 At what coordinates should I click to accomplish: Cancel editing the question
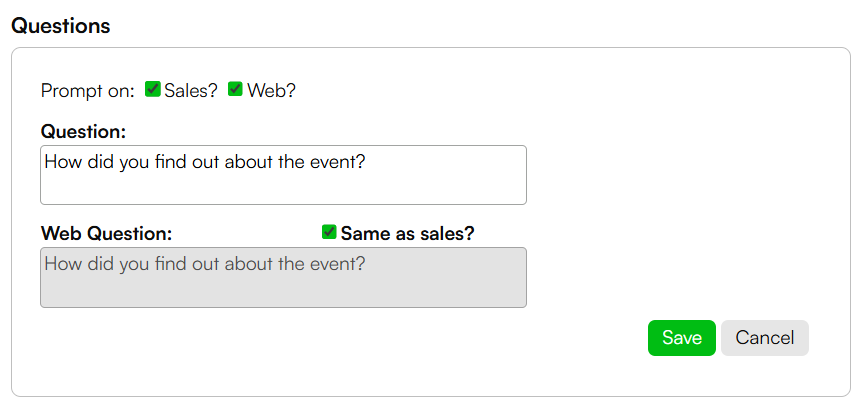tap(765, 337)
